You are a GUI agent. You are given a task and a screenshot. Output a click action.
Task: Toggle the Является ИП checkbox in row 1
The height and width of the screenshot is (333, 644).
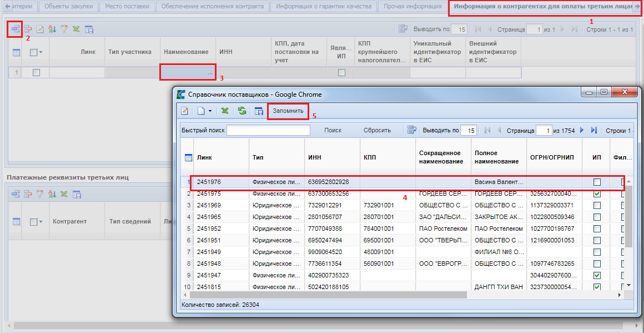coord(341,72)
